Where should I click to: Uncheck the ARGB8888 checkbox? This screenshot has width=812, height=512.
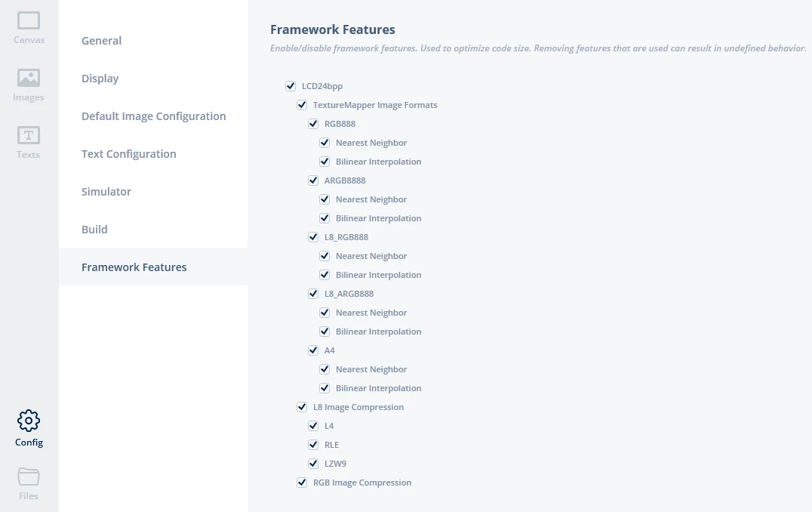313,180
